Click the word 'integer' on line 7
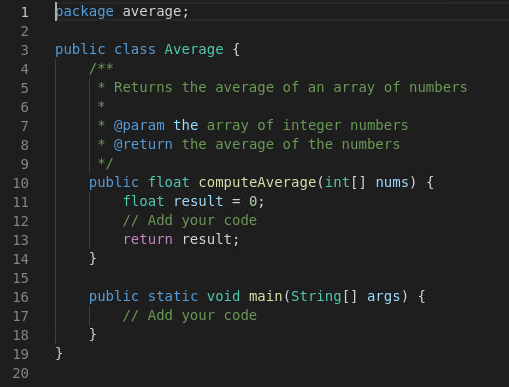 tap(312, 126)
